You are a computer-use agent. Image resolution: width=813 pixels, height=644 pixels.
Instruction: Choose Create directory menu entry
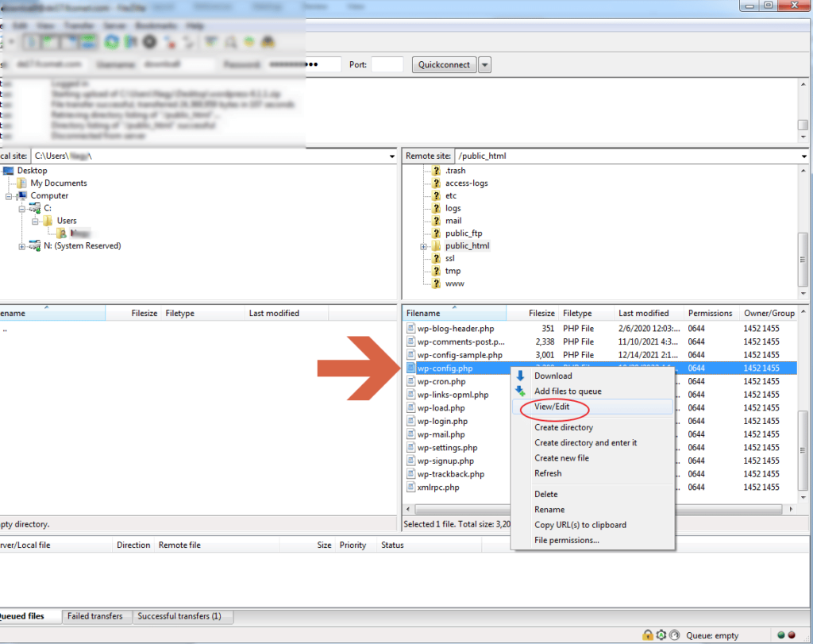593,428
